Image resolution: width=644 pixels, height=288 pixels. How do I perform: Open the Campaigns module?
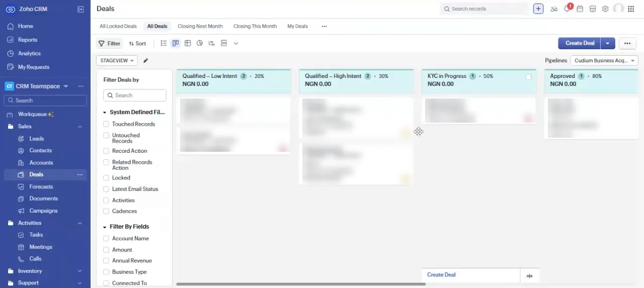click(43, 211)
